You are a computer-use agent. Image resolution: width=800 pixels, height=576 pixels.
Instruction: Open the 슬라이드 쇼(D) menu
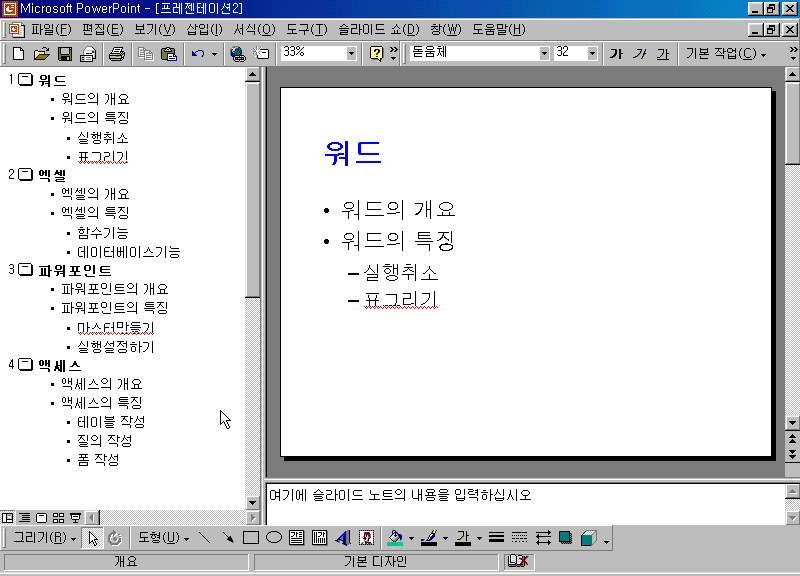coord(379,30)
